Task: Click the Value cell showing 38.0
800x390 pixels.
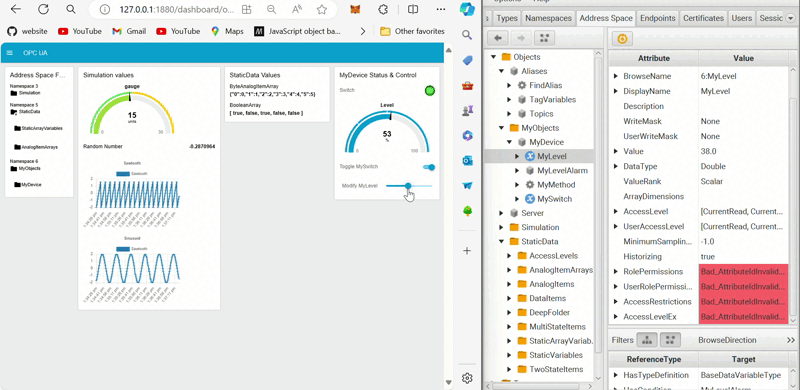Action: click(743, 152)
